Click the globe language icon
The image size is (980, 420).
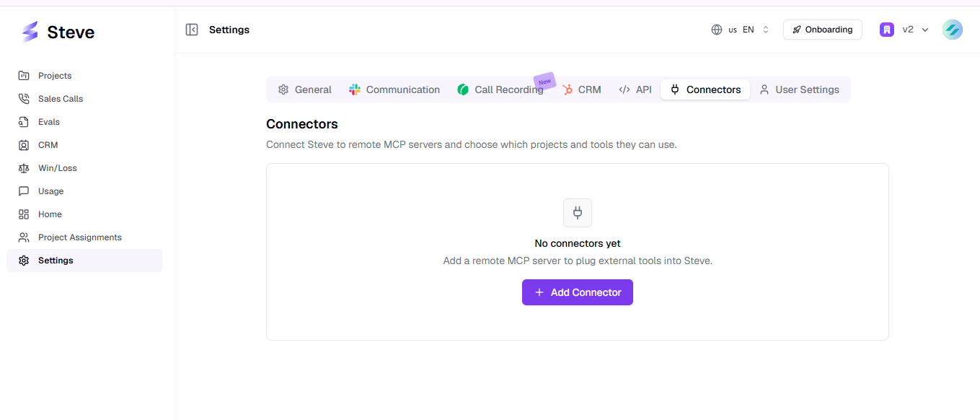pyautogui.click(x=717, y=30)
